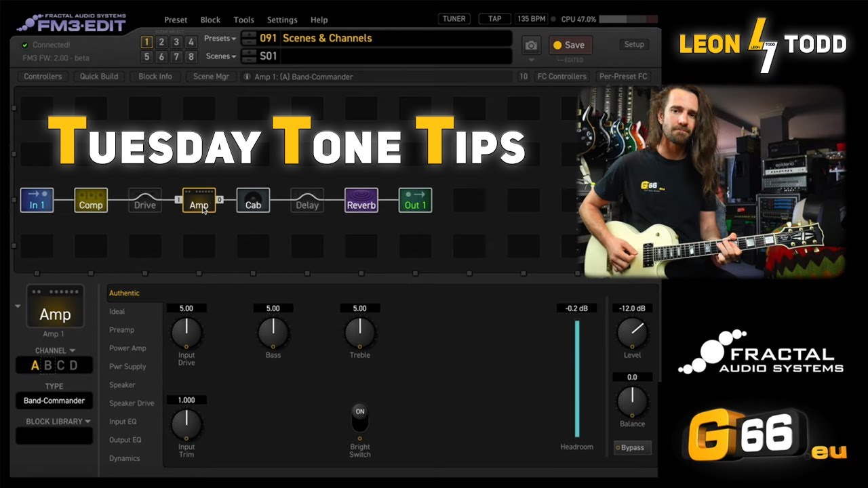
Task: Step the preset number with the stepper
Action: coord(249,39)
